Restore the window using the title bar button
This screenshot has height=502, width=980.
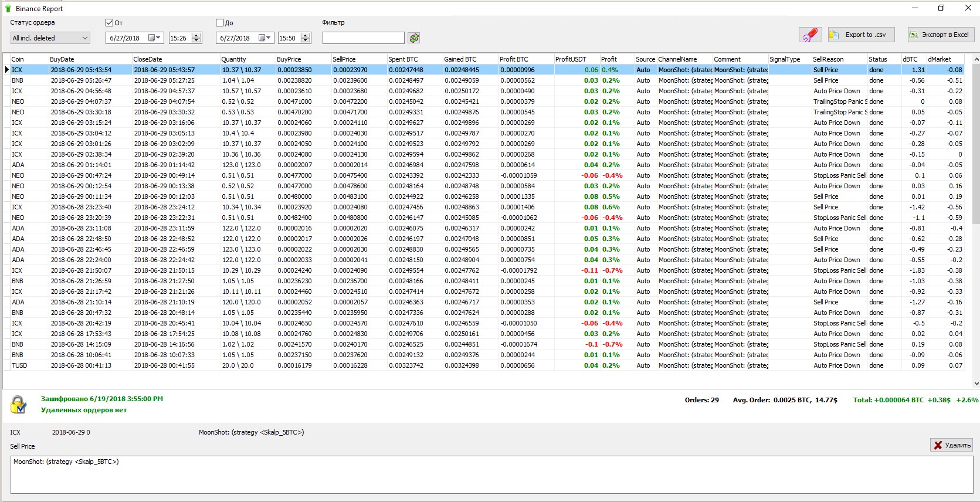[x=941, y=8]
